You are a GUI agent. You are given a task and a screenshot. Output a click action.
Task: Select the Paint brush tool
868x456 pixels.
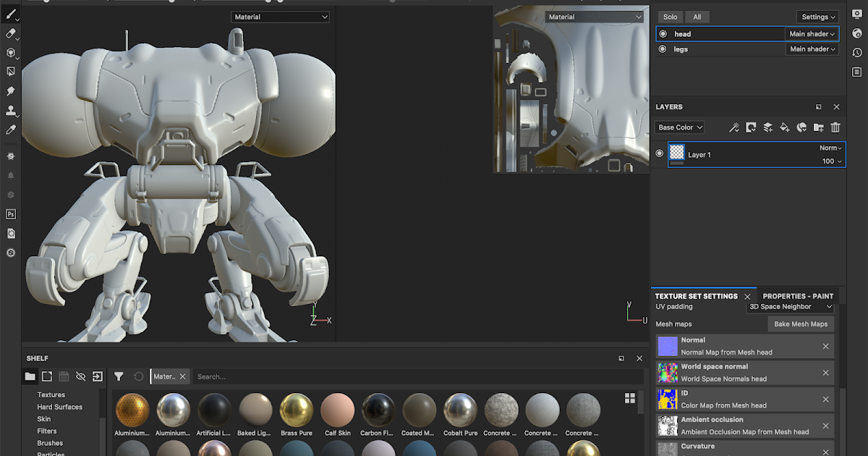pos(11,14)
